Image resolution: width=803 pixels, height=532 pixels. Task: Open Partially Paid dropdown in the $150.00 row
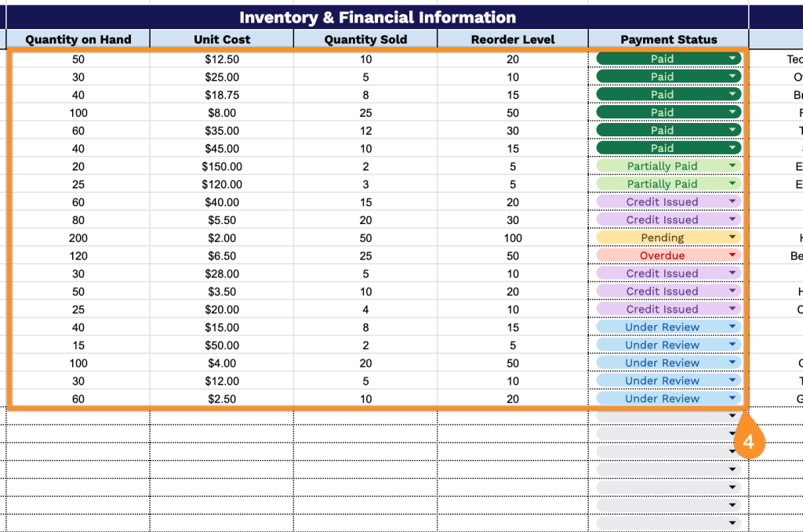tap(732, 166)
